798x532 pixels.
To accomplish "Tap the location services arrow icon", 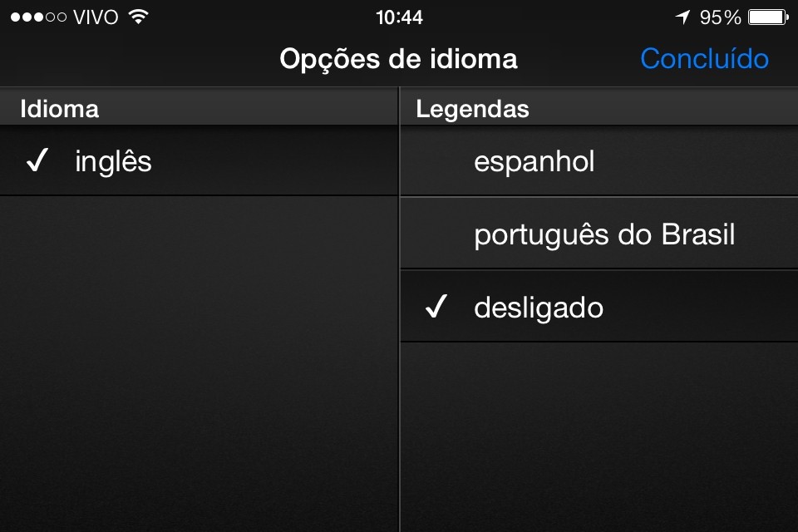I will click(x=683, y=17).
